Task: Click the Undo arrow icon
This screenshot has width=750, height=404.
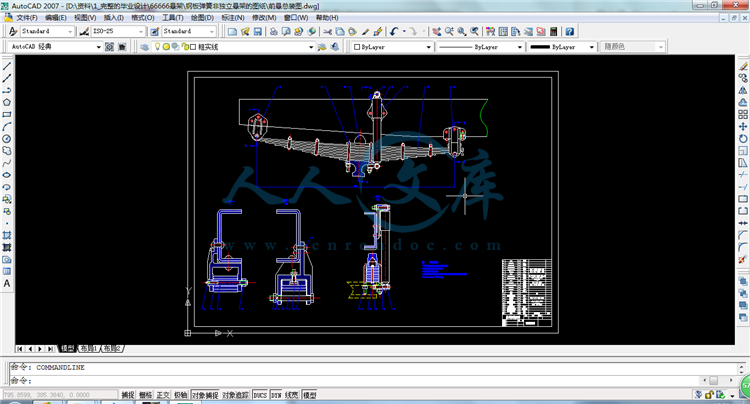Action: (x=394, y=32)
